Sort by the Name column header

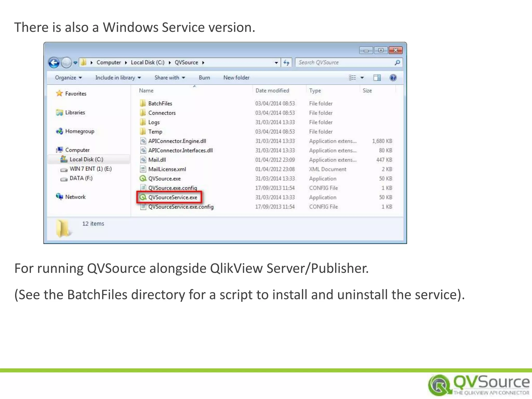146,91
